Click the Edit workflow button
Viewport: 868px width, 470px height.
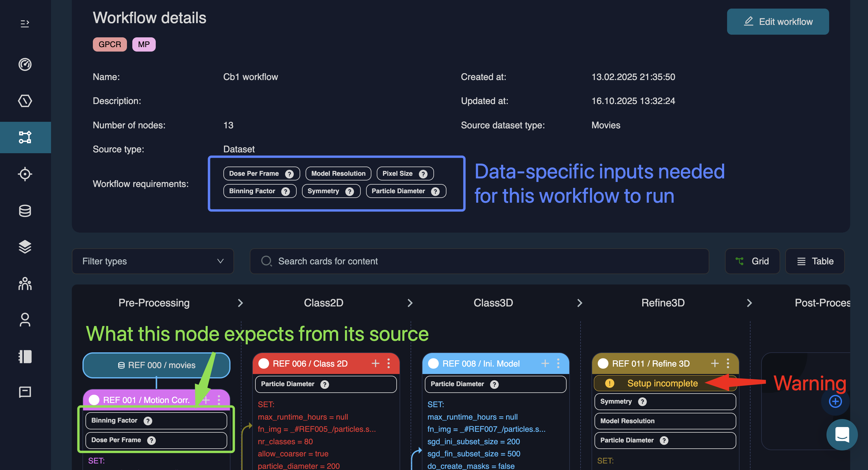tap(778, 22)
